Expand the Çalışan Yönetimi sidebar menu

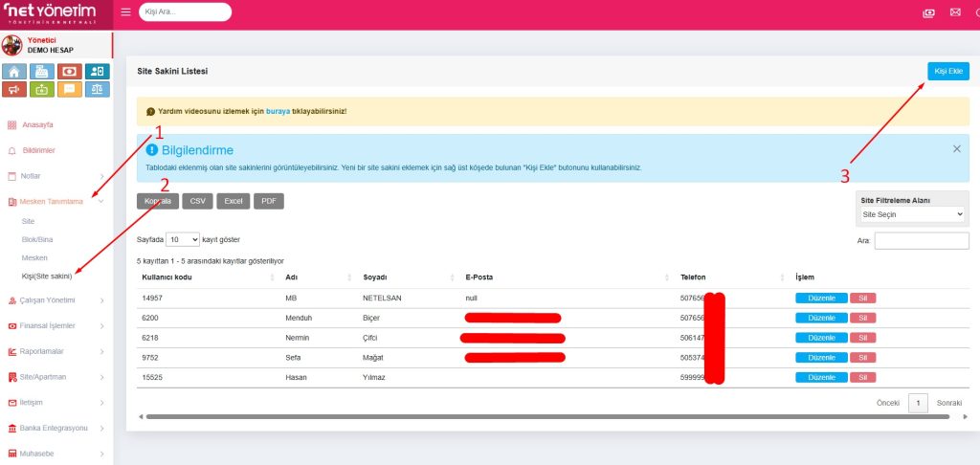tap(55, 300)
